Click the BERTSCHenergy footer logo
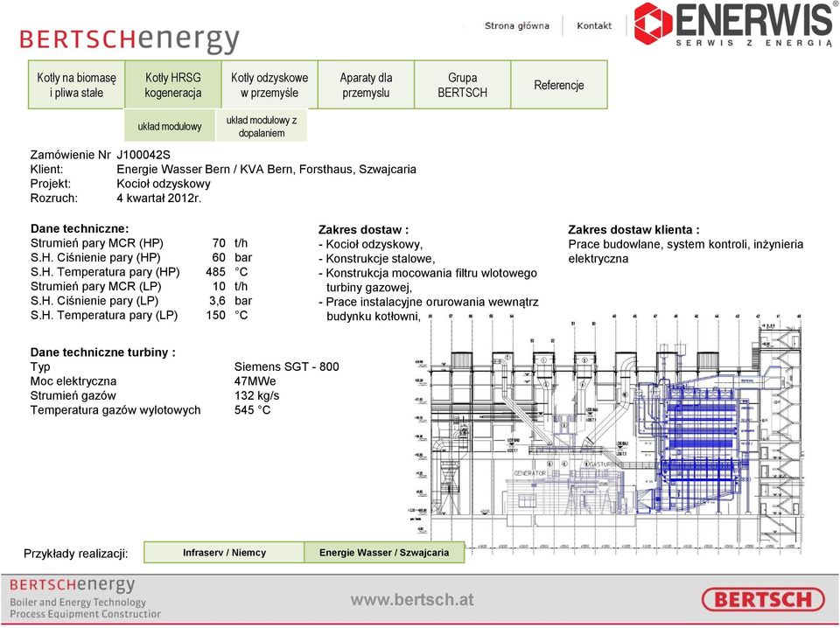The height and width of the screenshot is (628, 840). tap(73, 584)
